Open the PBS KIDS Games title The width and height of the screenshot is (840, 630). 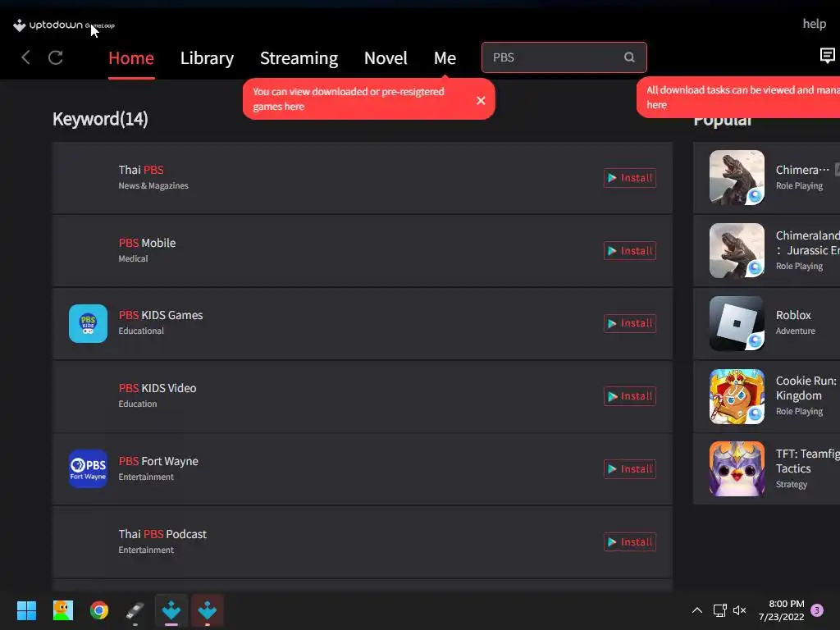coord(161,315)
